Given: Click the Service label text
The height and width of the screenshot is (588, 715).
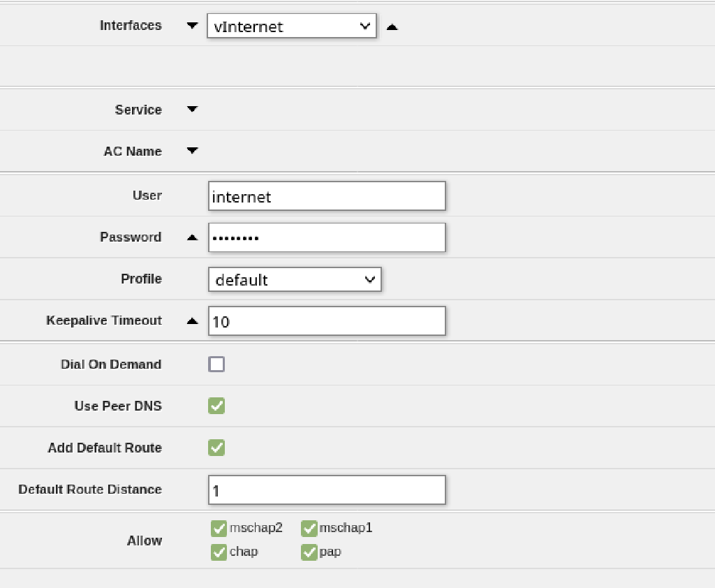Looking at the screenshot, I should click(x=139, y=110).
